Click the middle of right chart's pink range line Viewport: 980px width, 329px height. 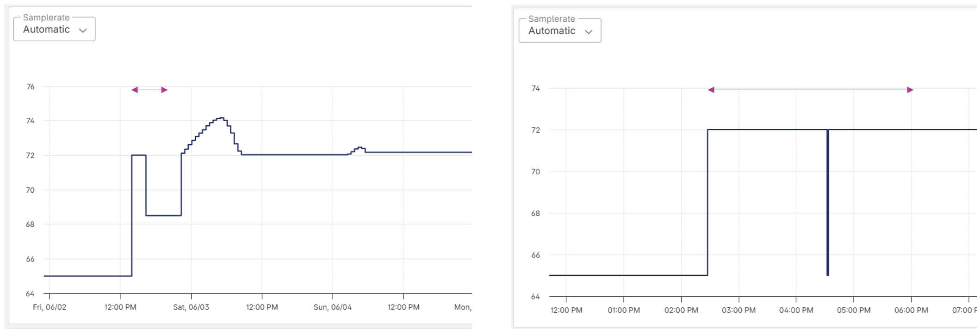pos(811,90)
